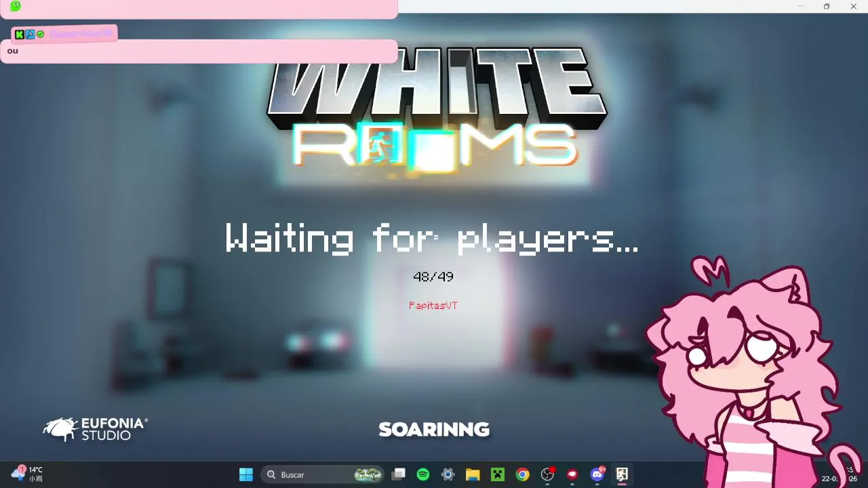Open Discord with 9+ notifications badge
This screenshot has width=868, height=488.
pos(597,474)
